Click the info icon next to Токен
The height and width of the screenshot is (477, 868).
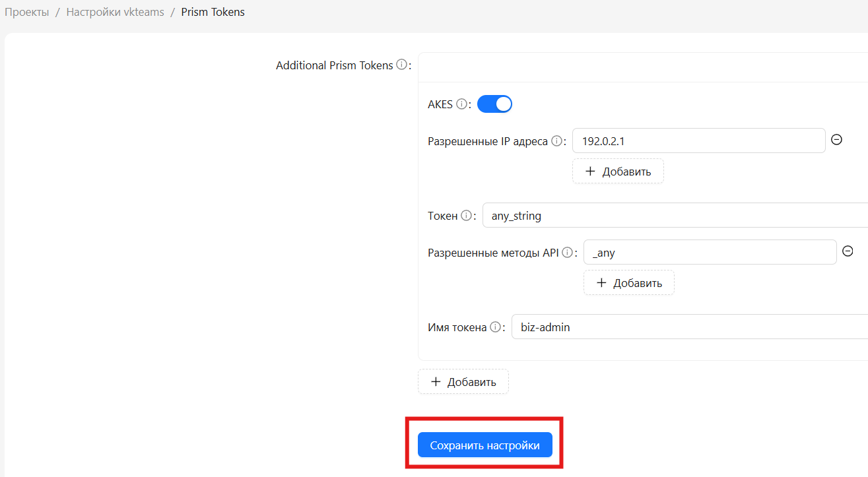pos(466,216)
